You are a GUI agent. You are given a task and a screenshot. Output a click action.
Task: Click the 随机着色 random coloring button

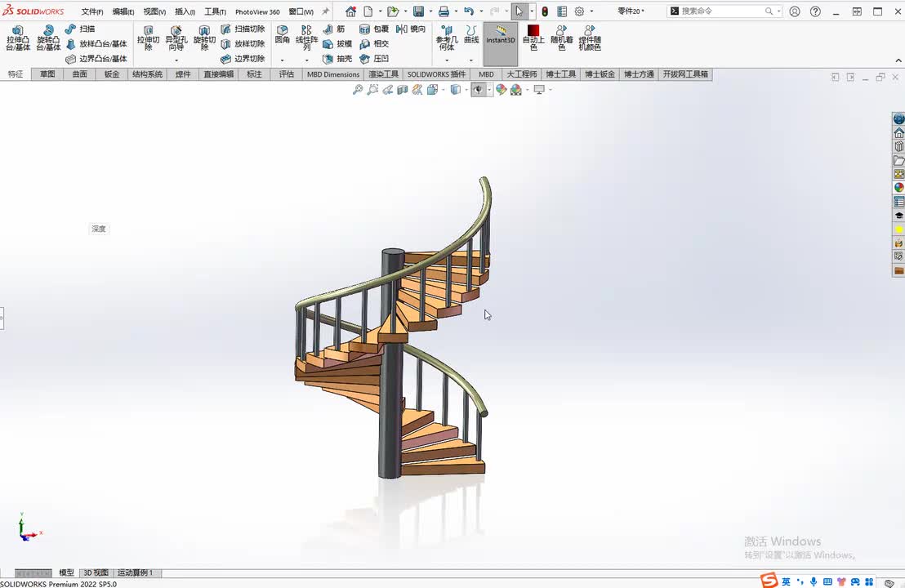point(562,38)
